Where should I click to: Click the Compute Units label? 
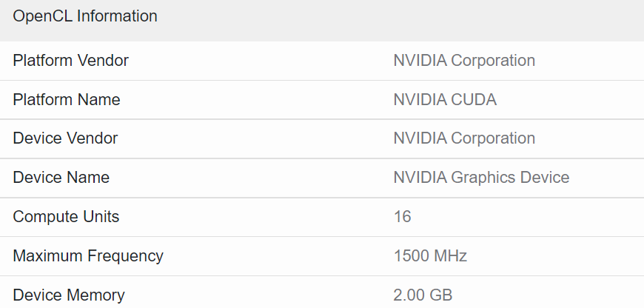point(66,217)
